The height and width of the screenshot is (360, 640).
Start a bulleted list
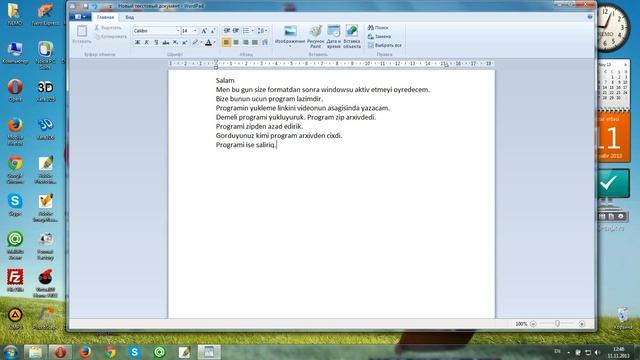246,31
